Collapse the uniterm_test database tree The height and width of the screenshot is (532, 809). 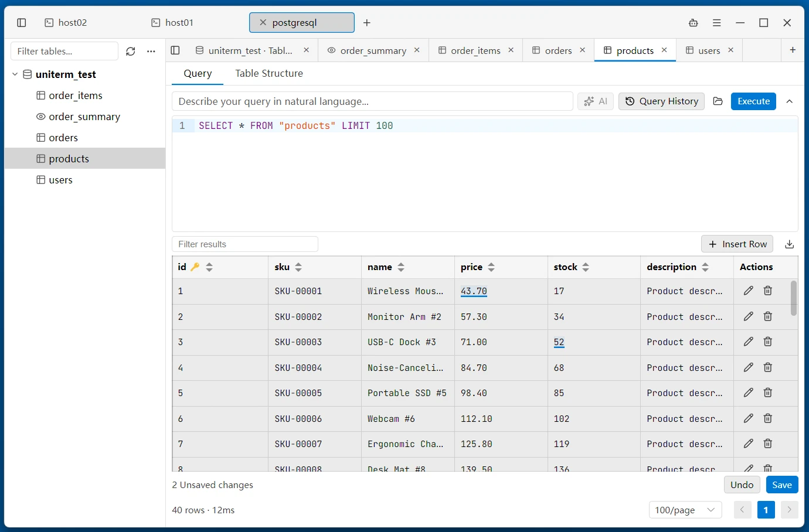[x=15, y=74]
